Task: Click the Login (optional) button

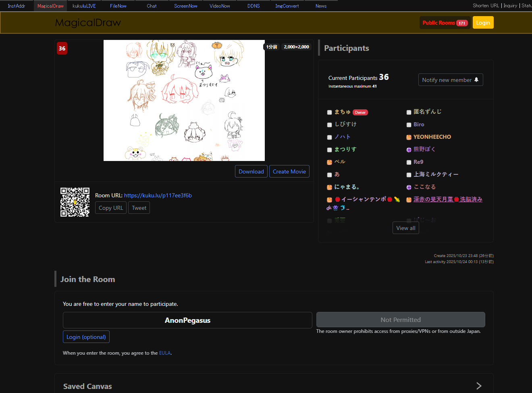Action: (86, 337)
